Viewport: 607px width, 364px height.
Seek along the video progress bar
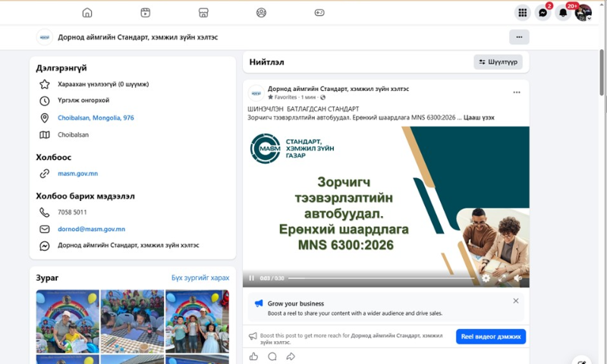coord(382,278)
